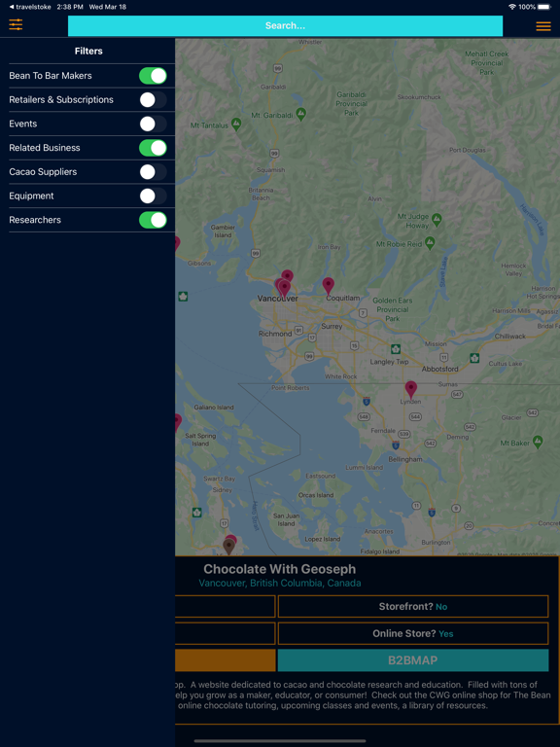This screenshot has width=560, height=747.
Task: Open the hamburger menu icon
Action: point(543,26)
